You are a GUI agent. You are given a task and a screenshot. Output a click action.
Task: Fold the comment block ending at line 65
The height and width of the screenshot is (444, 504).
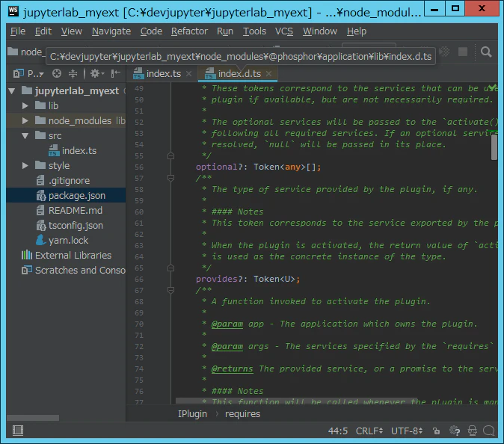(x=170, y=268)
